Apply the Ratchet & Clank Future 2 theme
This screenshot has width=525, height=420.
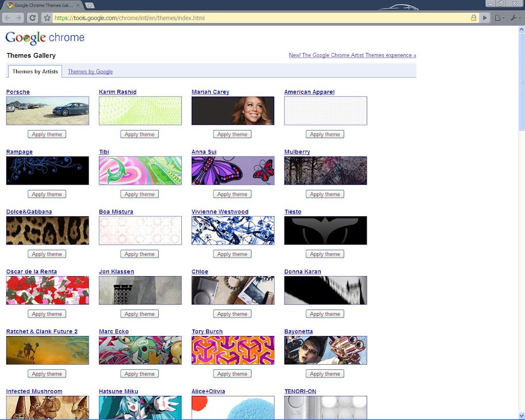(47, 374)
